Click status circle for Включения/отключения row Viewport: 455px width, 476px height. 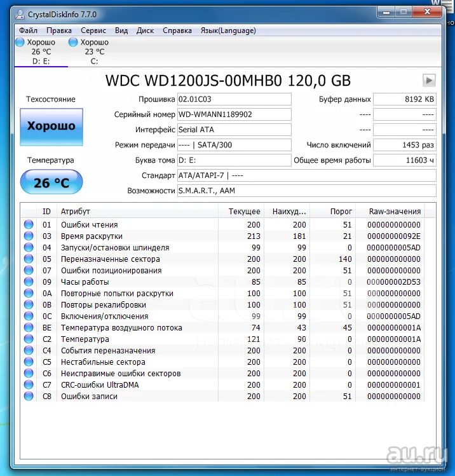click(x=29, y=316)
